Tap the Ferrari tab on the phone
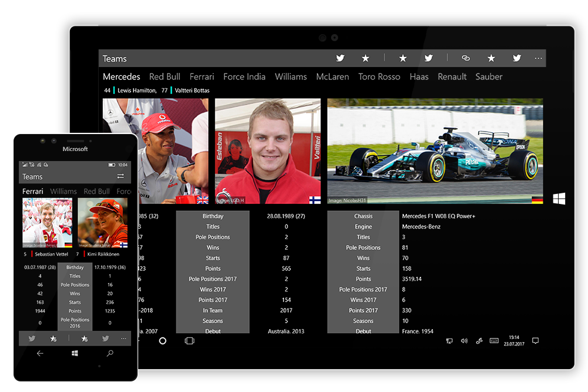The width and height of the screenshot is (588, 392). tap(32, 191)
